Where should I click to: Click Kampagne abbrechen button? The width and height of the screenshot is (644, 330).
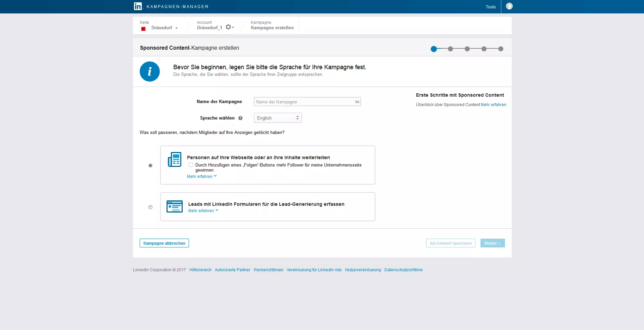point(164,243)
